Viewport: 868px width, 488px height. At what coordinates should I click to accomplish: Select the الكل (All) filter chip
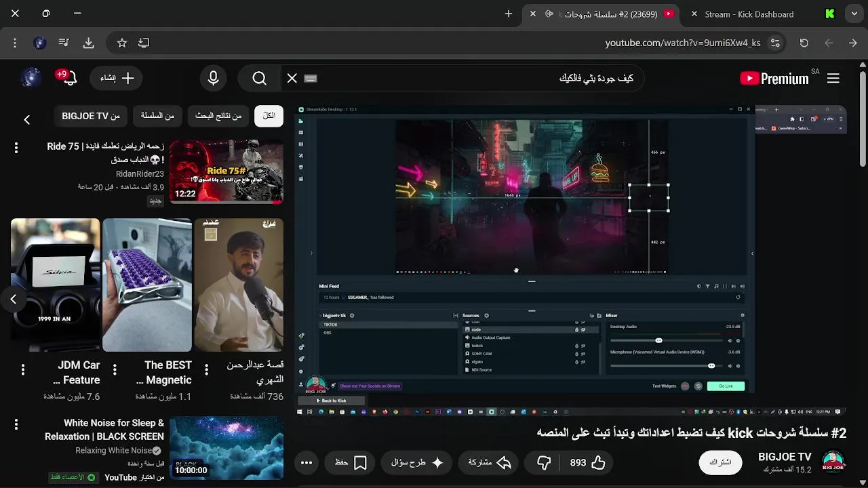click(269, 116)
